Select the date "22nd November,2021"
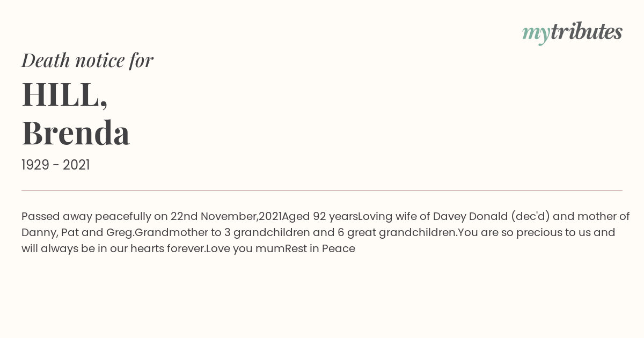This screenshot has height=338, width=644. pyautogui.click(x=226, y=216)
